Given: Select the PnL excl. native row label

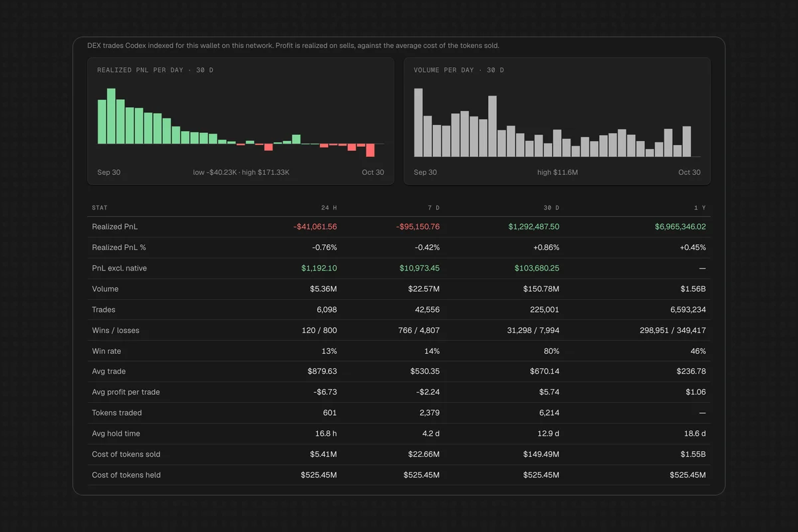Looking at the screenshot, I should tap(119, 268).
